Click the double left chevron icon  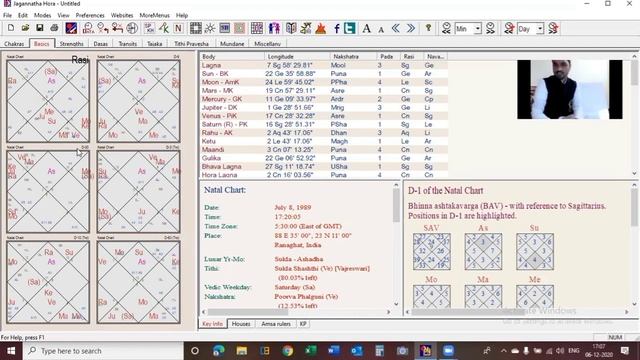[x=396, y=28]
